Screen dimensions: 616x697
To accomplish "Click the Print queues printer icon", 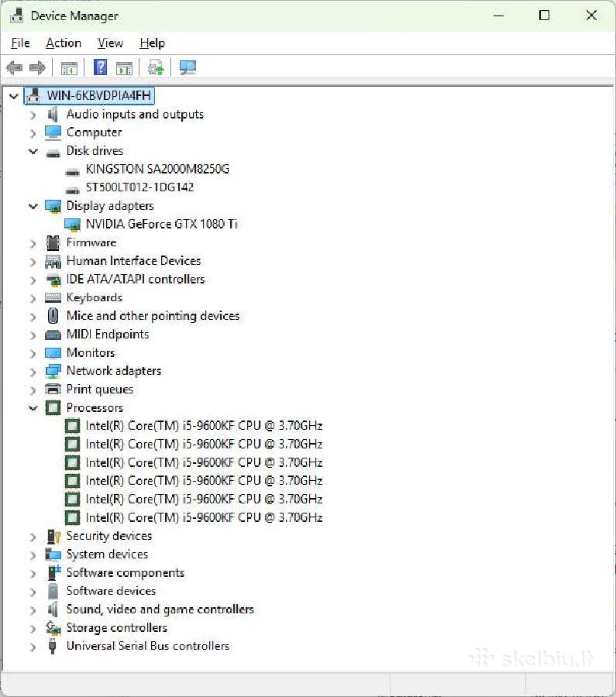I will pos(53,390).
